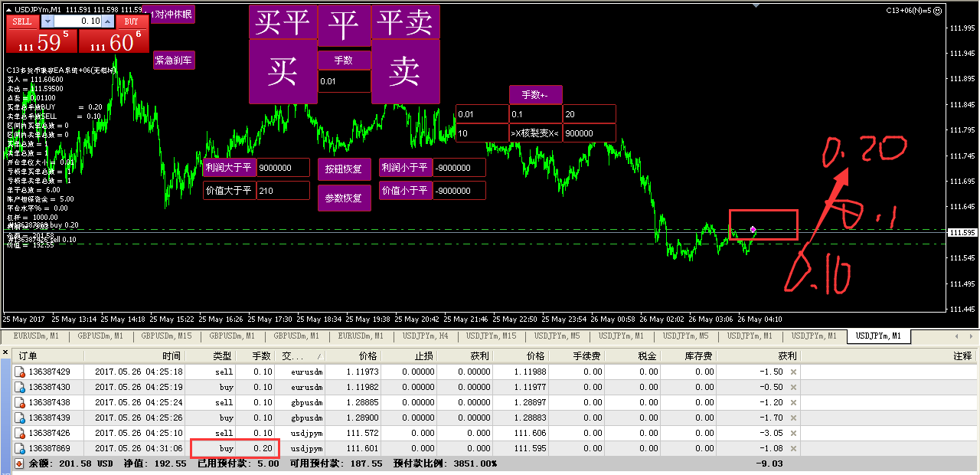Click the red BUY one-click trading button
Screen dimensions: 980x475
131,21
